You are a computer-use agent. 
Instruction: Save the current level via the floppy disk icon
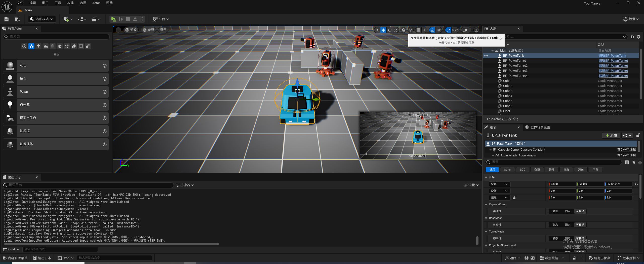point(7,19)
